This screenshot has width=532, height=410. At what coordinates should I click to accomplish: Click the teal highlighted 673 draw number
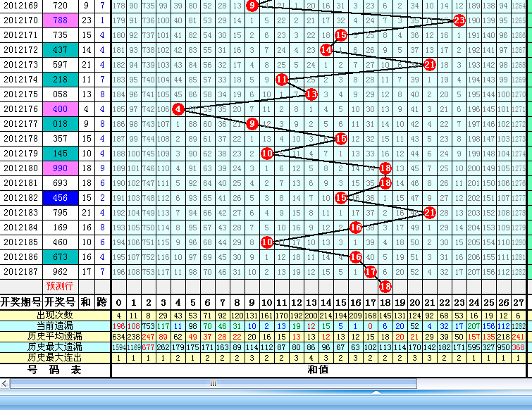[60, 257]
